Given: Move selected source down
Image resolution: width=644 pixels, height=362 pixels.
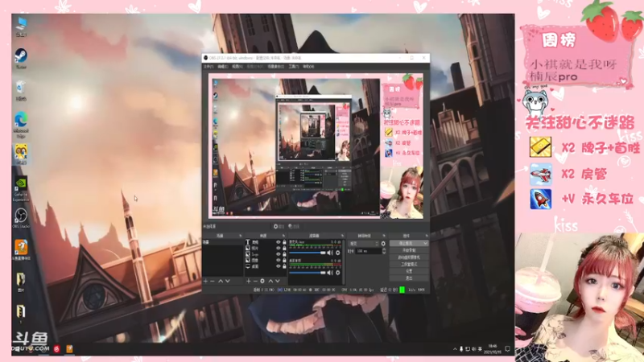Looking at the screenshot, I should point(278,281).
